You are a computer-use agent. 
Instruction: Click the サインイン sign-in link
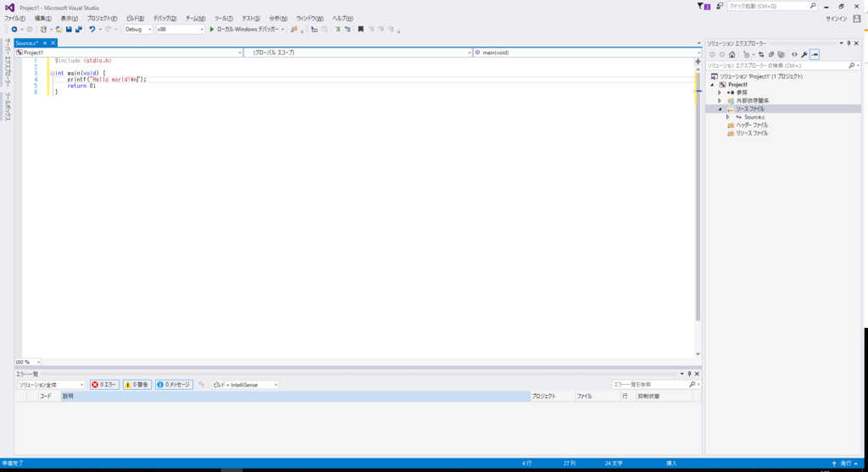[837, 19]
